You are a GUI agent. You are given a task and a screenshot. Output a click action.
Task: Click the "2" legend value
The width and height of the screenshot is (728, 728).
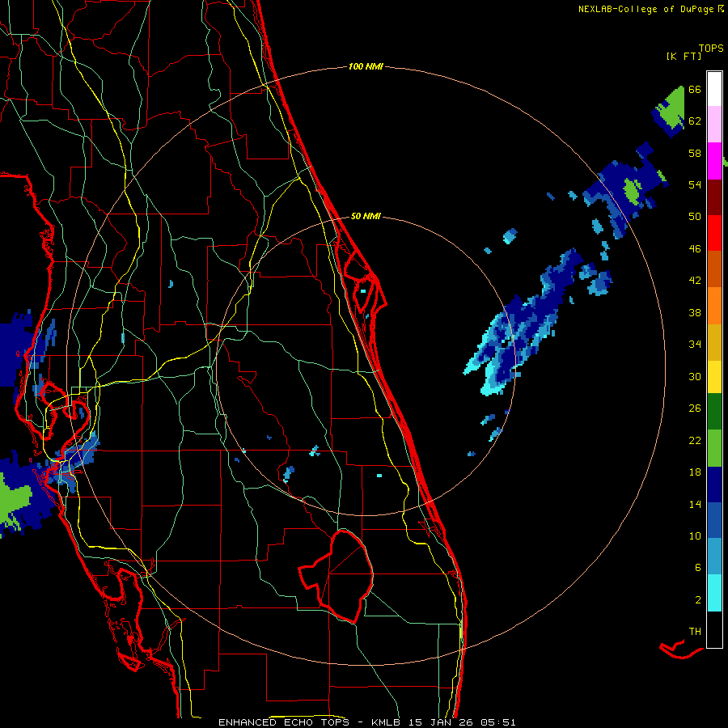(x=697, y=600)
